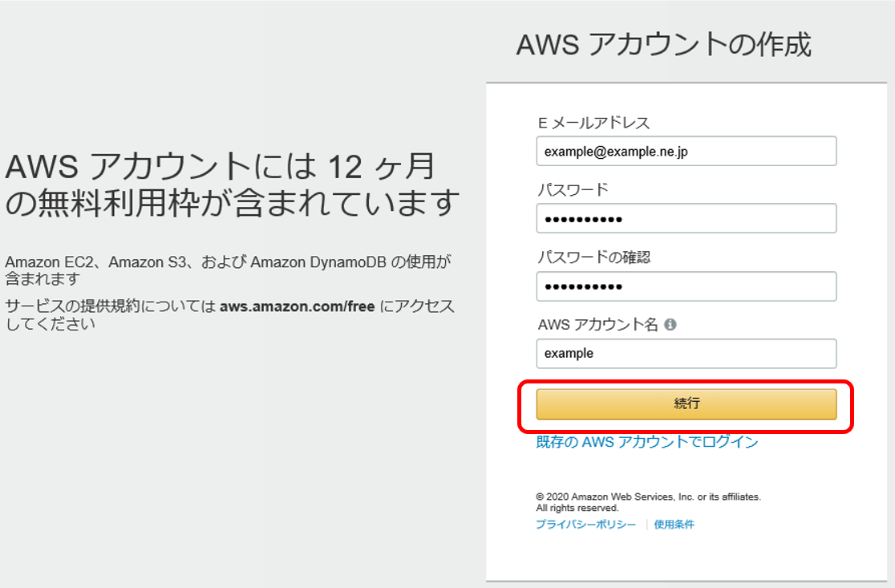This screenshot has width=895, height=588.
Task: Focus the E メールアドレス input field
Action: pyautogui.click(x=686, y=152)
